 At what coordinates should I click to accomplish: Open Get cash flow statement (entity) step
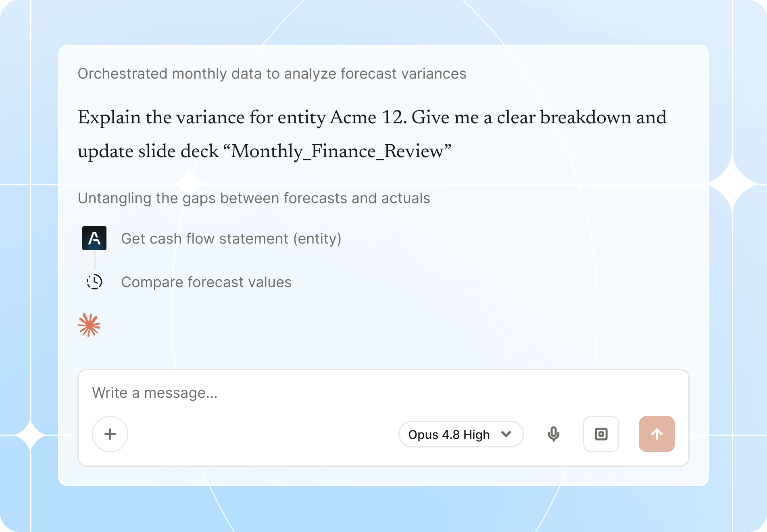tap(231, 239)
